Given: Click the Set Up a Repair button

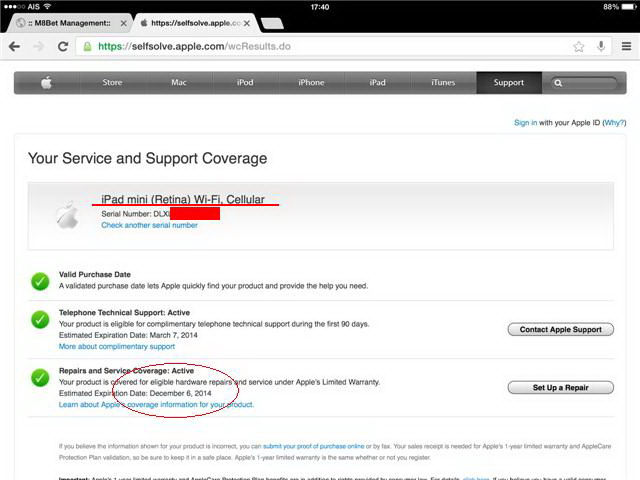Looking at the screenshot, I should tap(560, 388).
